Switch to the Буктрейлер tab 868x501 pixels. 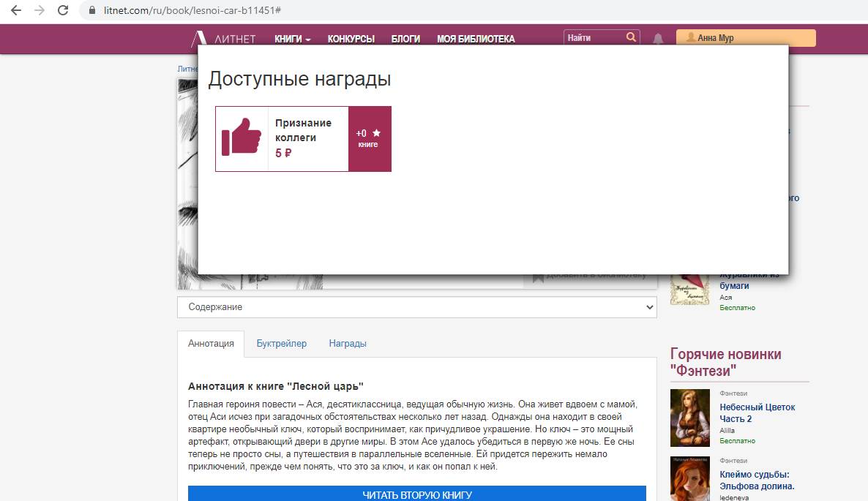point(281,343)
